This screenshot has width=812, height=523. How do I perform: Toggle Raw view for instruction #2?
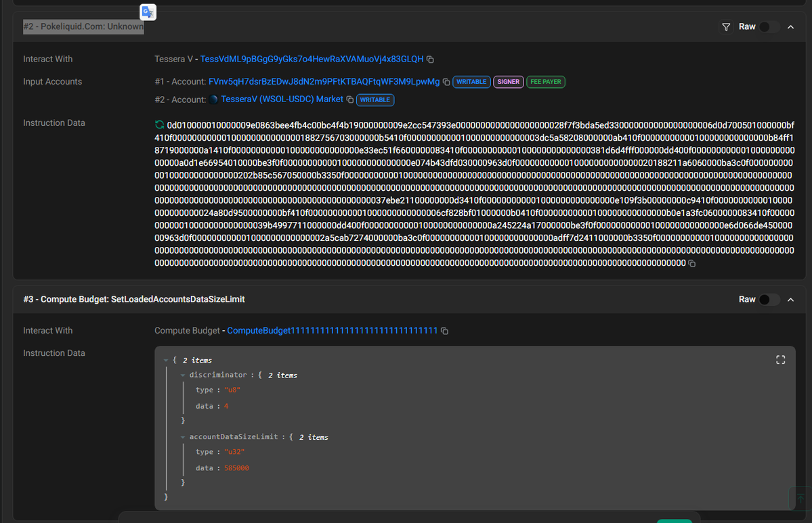click(x=769, y=27)
